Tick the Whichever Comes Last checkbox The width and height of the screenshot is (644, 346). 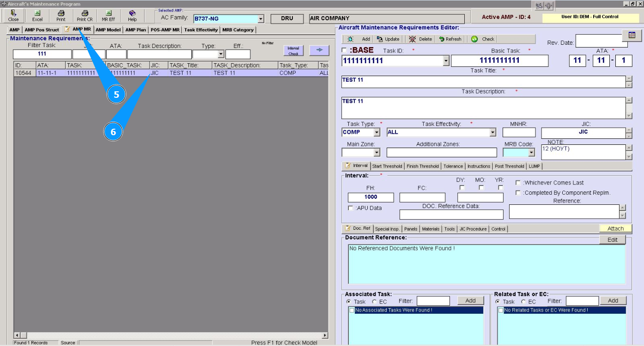[518, 183]
